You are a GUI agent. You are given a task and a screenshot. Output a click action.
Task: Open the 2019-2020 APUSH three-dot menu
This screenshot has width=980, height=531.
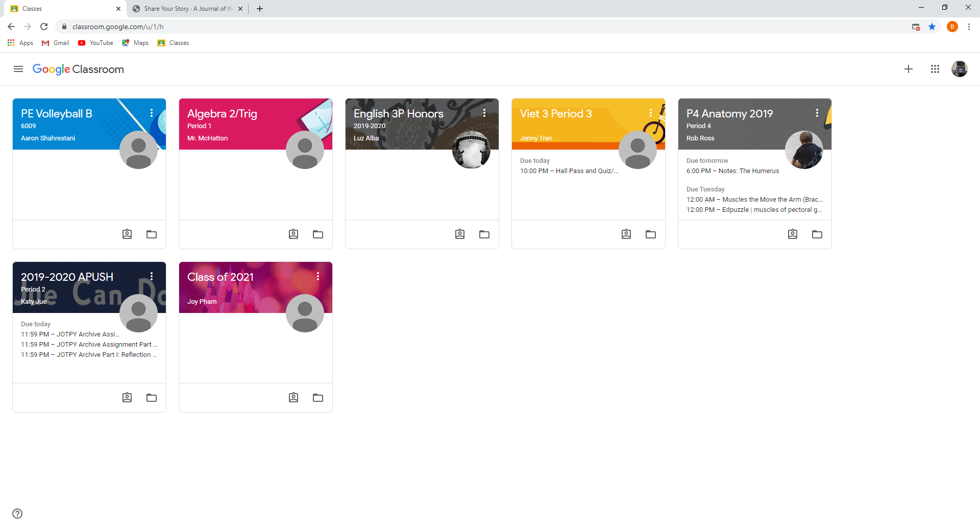click(152, 276)
